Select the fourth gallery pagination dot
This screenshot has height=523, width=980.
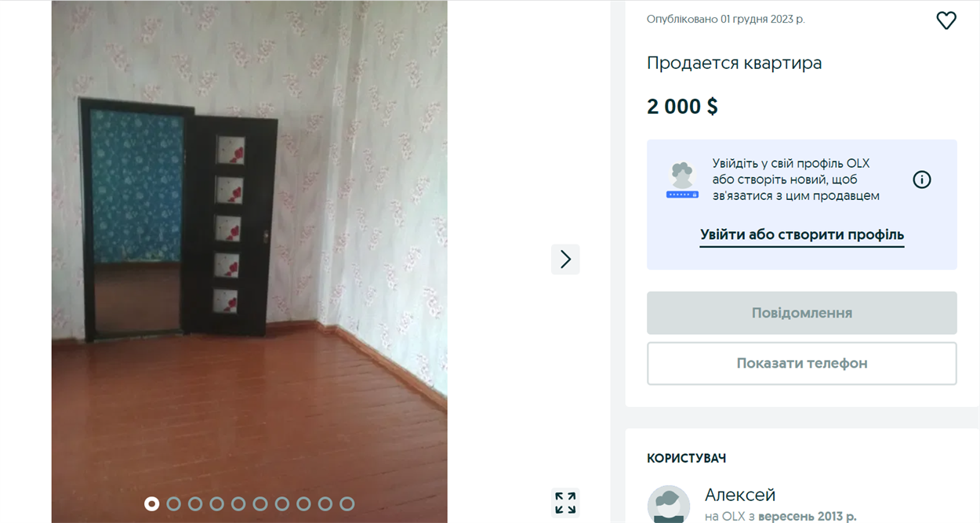coord(217,503)
